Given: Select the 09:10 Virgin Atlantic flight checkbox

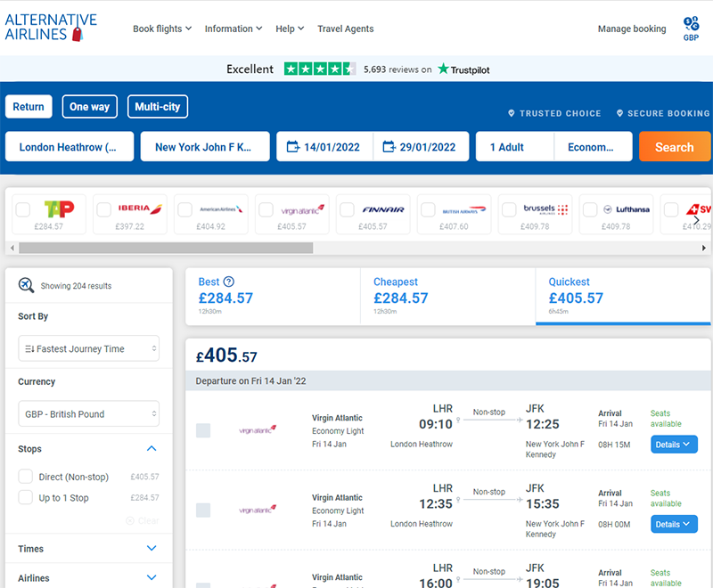Looking at the screenshot, I should (x=203, y=430).
